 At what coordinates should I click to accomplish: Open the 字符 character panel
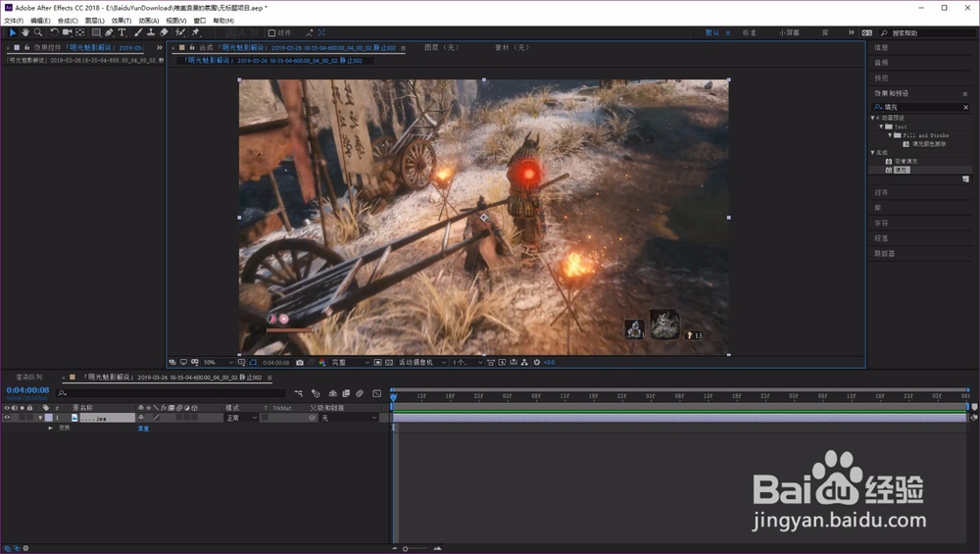881,224
